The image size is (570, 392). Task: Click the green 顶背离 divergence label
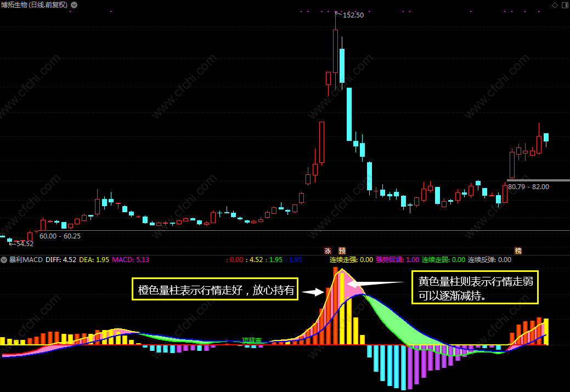tap(252, 340)
